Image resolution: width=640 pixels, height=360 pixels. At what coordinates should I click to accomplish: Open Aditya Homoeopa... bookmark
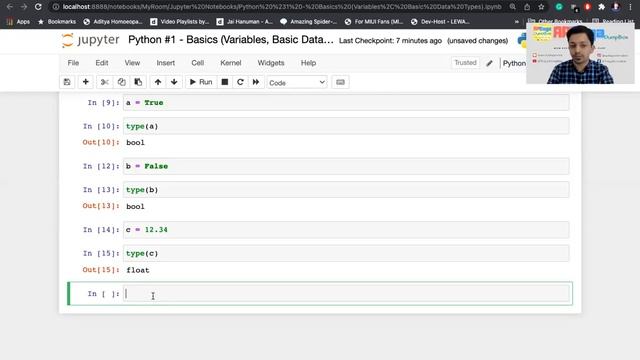click(113, 22)
